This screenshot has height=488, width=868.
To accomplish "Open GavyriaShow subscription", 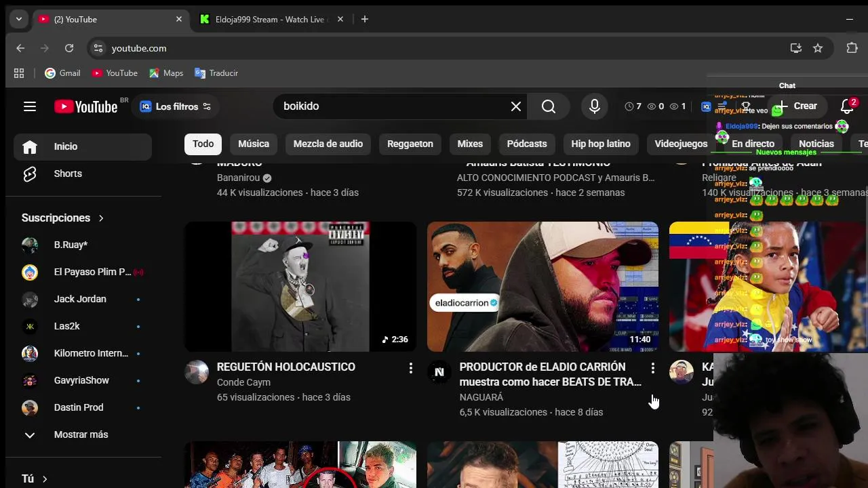I will tap(83, 380).
